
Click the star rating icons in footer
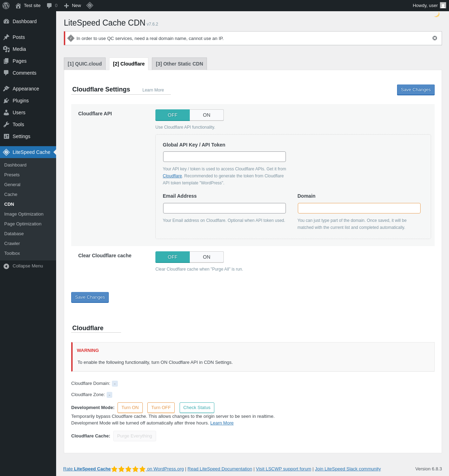coord(128,469)
